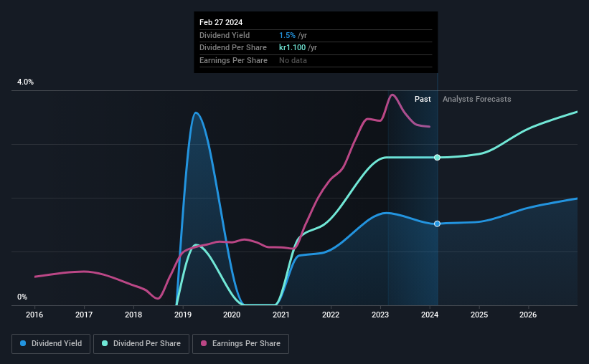The width and height of the screenshot is (589, 364).
Task: Click the 2019 x-axis label
Action: 183,315
